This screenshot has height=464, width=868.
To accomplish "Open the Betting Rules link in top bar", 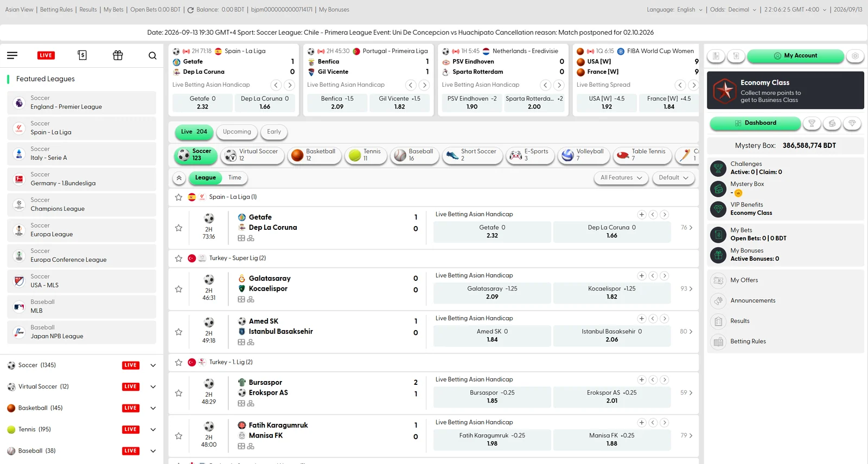I will (56, 10).
